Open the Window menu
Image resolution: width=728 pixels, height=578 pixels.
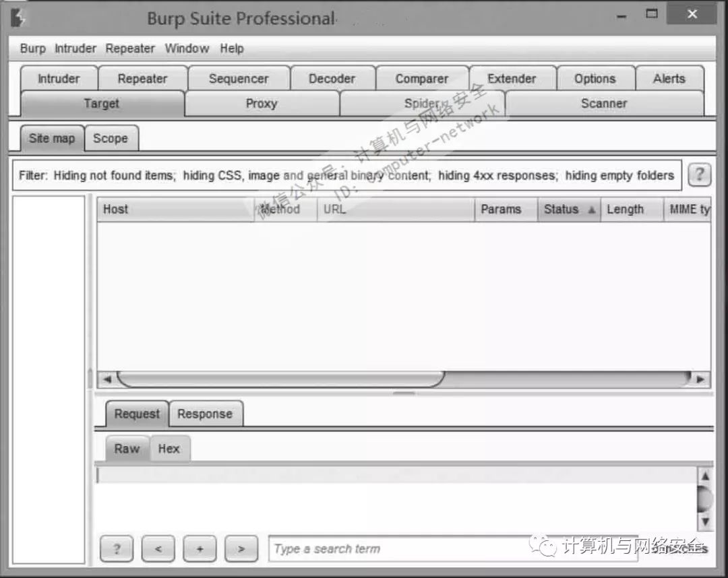pos(187,49)
